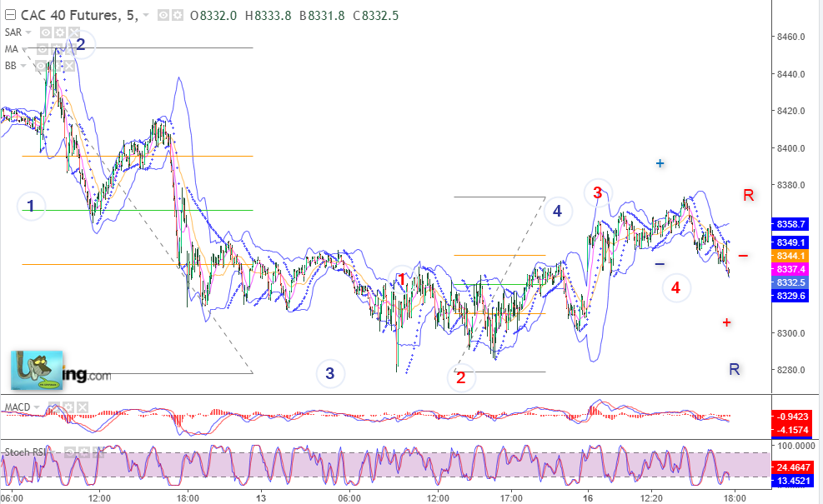Click the 8280.0 price scale tick
This screenshot has height=504, width=823.
[x=790, y=370]
